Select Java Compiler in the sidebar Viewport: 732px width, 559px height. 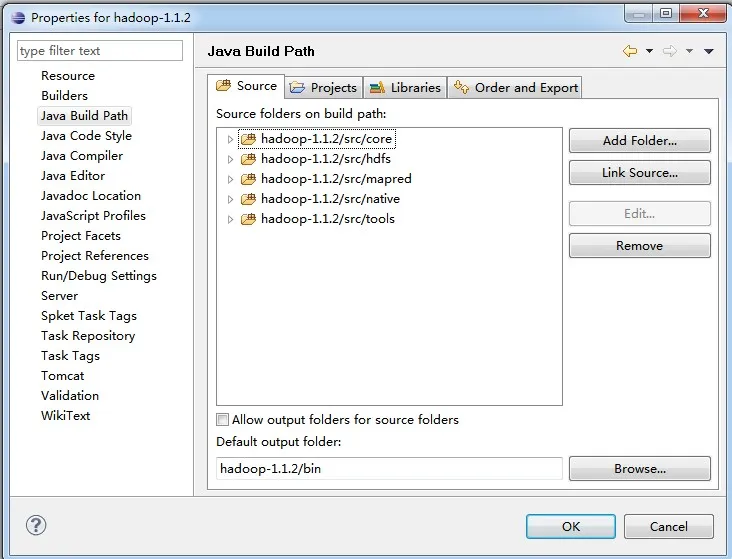82,156
